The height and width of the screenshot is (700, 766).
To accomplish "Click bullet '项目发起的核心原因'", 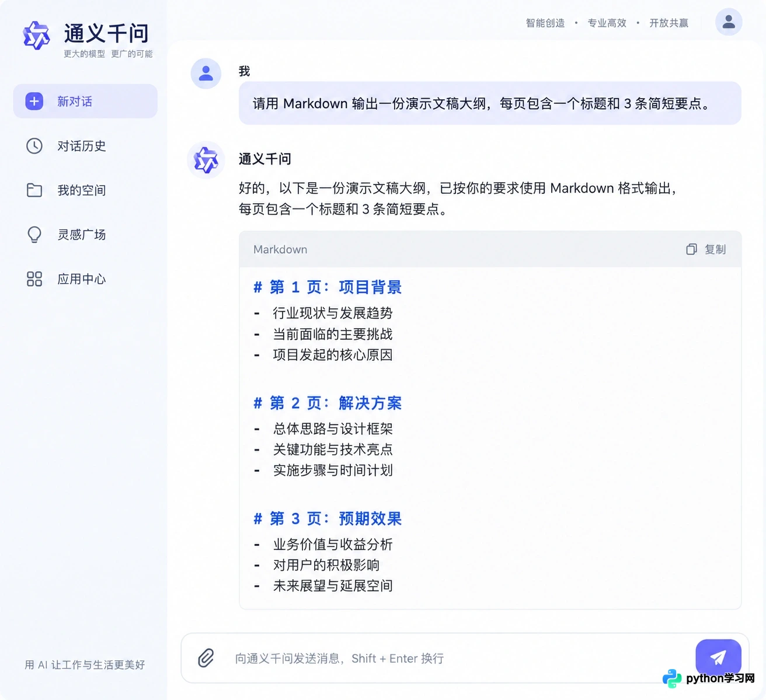I will 333,355.
